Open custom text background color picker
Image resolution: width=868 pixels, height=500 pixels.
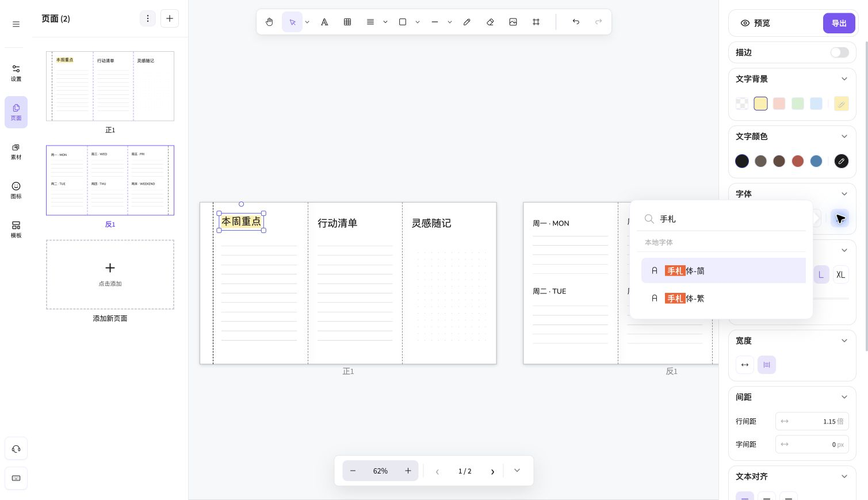[841, 104]
